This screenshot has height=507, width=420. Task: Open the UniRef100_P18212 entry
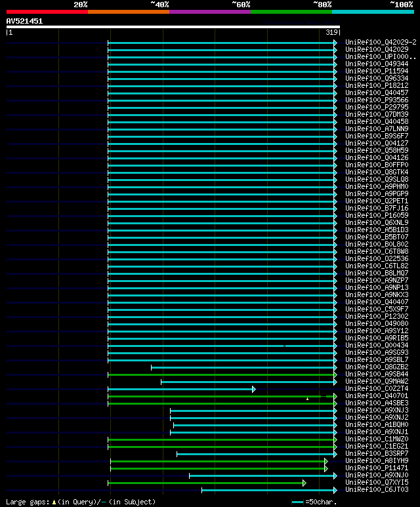[377, 86]
